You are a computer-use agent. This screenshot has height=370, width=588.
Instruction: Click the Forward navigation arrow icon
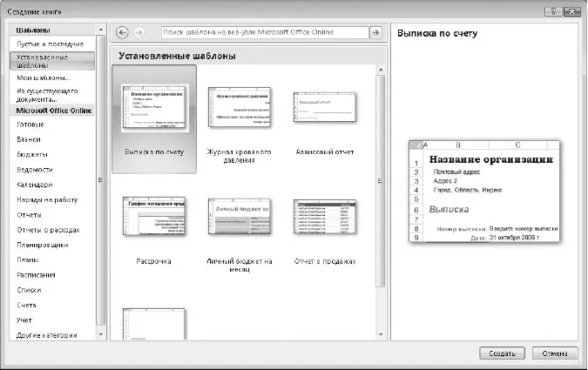140,32
